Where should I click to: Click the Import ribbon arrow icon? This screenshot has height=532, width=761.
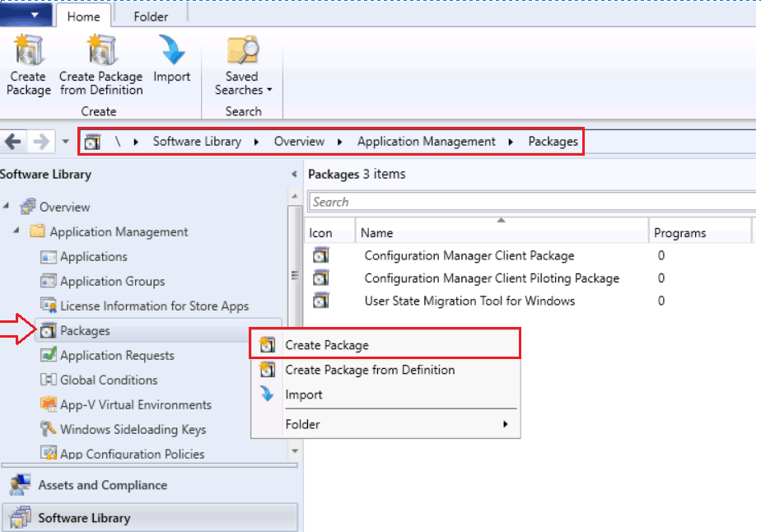click(172, 49)
